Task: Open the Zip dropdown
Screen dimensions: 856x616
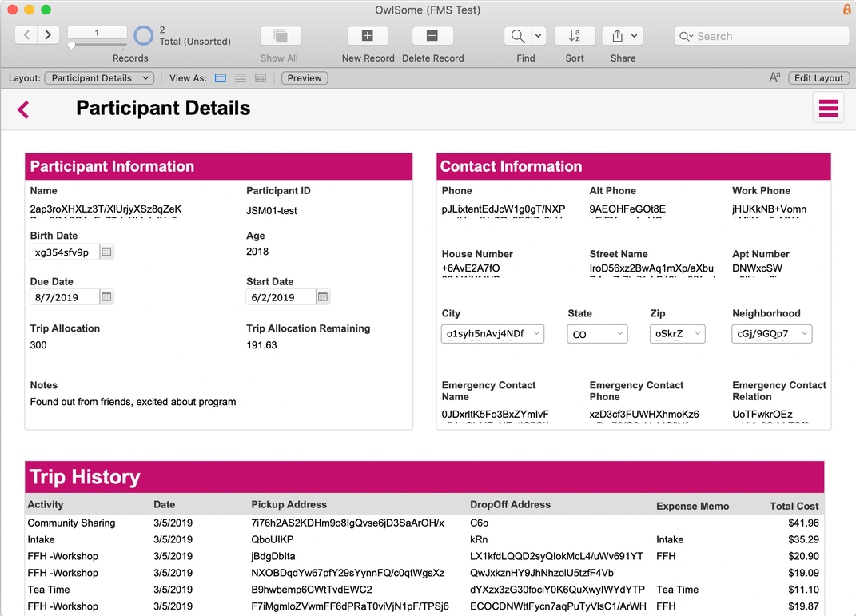Action: 677,333
